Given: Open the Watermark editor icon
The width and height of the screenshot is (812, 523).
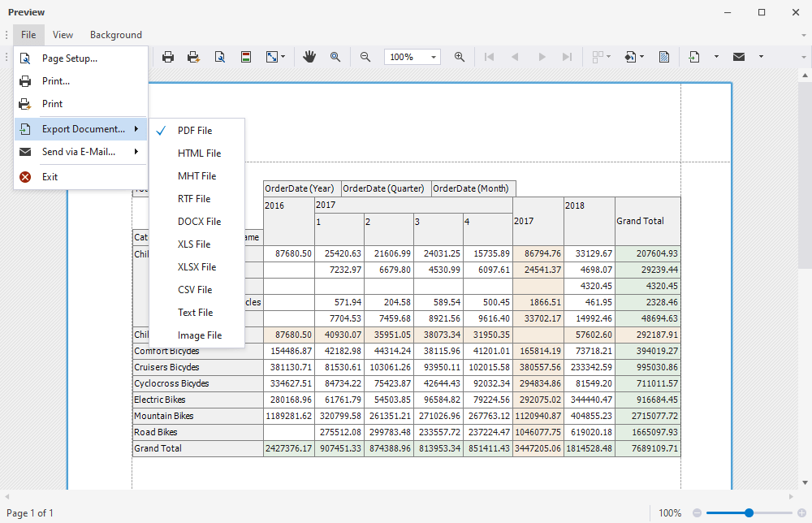Looking at the screenshot, I should click(x=664, y=57).
